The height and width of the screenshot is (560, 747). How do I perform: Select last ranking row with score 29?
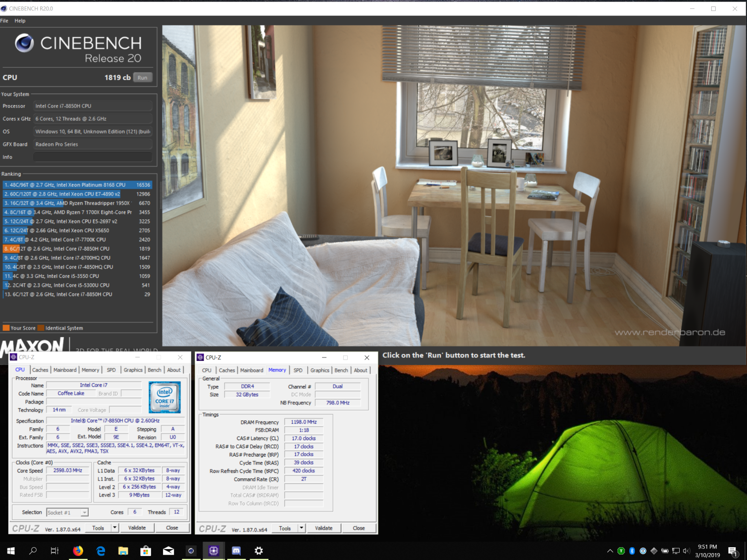(77, 294)
